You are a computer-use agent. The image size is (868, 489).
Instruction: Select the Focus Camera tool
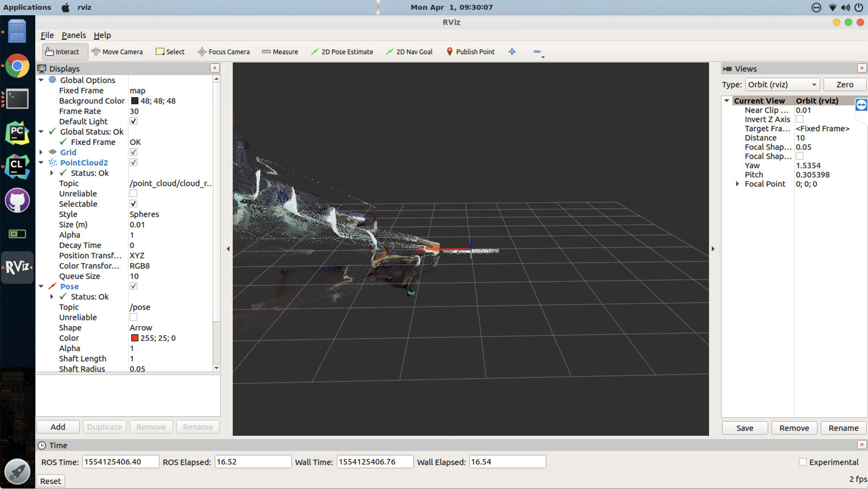[224, 52]
